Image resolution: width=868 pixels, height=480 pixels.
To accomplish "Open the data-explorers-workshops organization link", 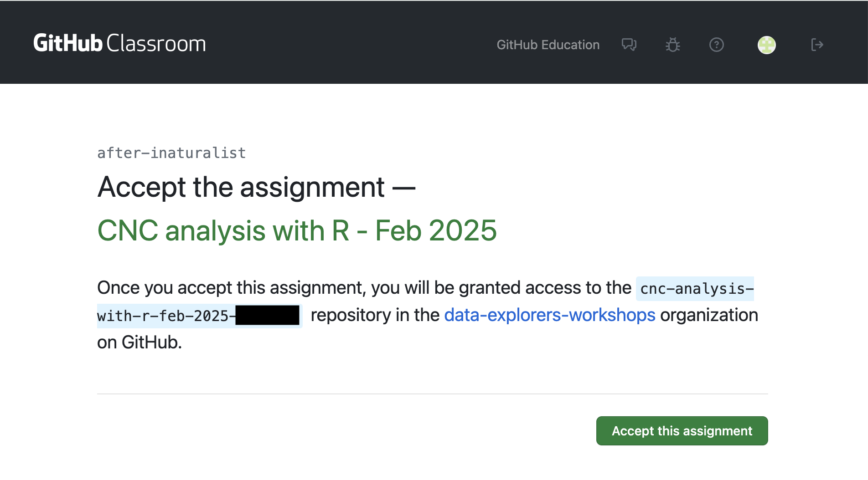I will pos(550,315).
